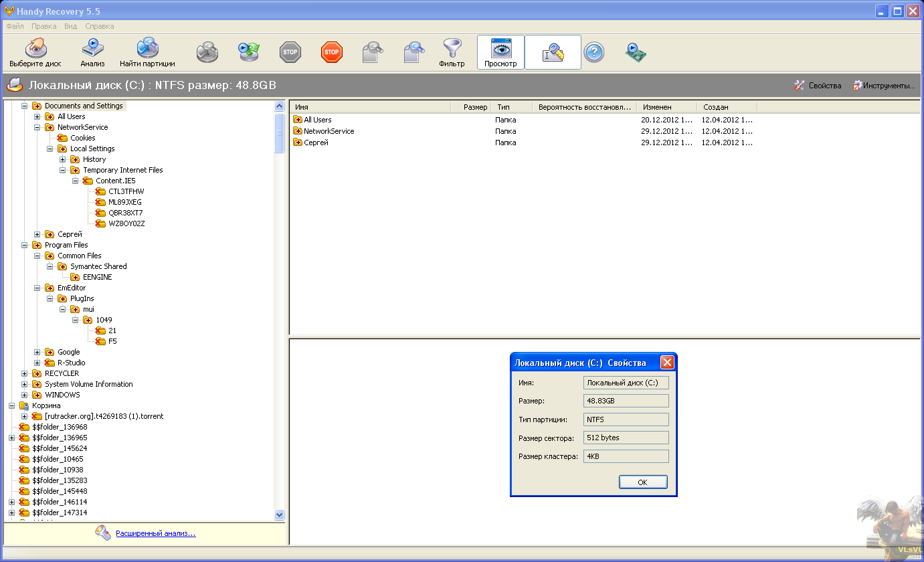Click the Select Disk (Выберите диск) toolbar icon
This screenshot has height=562, width=924.
(35, 53)
